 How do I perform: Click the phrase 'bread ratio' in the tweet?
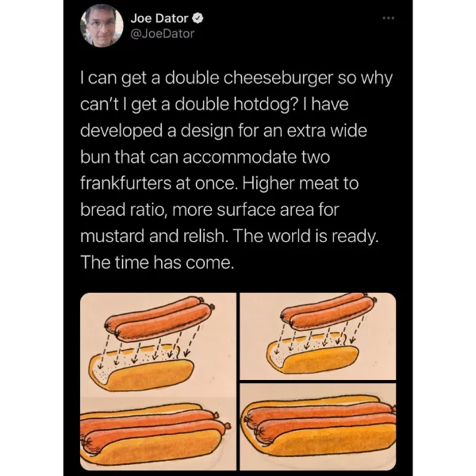point(123,209)
